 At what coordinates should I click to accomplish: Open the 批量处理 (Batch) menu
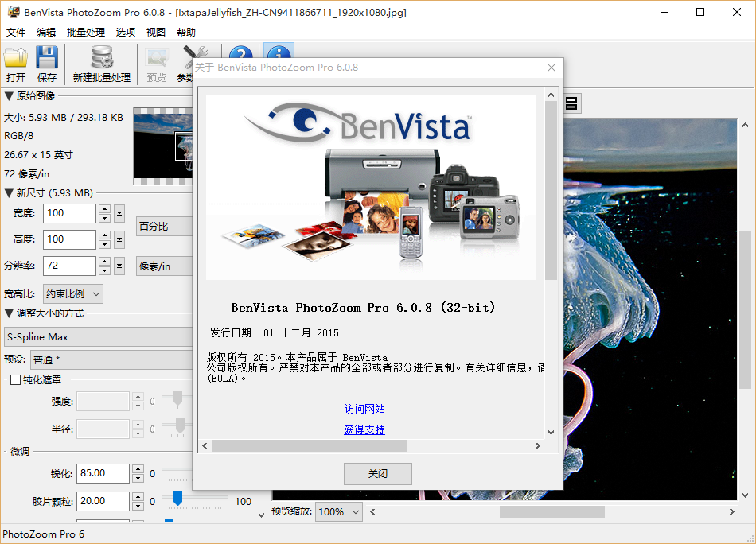click(x=86, y=33)
